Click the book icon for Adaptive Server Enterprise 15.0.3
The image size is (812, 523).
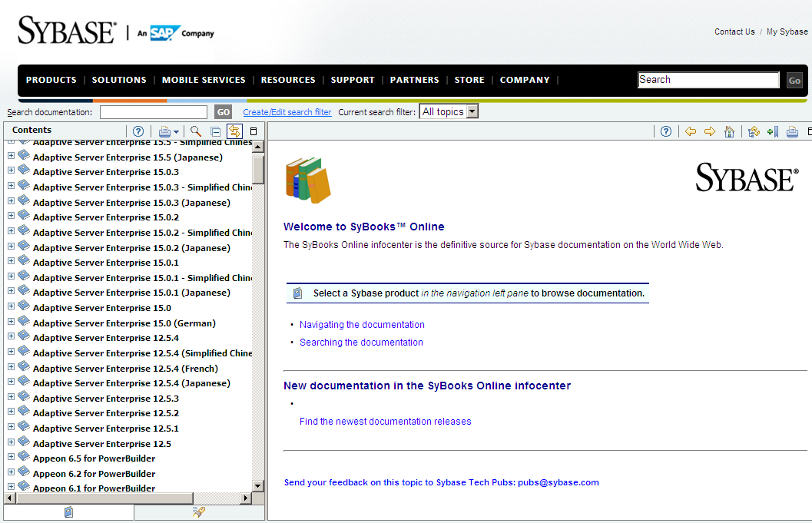[24, 169]
